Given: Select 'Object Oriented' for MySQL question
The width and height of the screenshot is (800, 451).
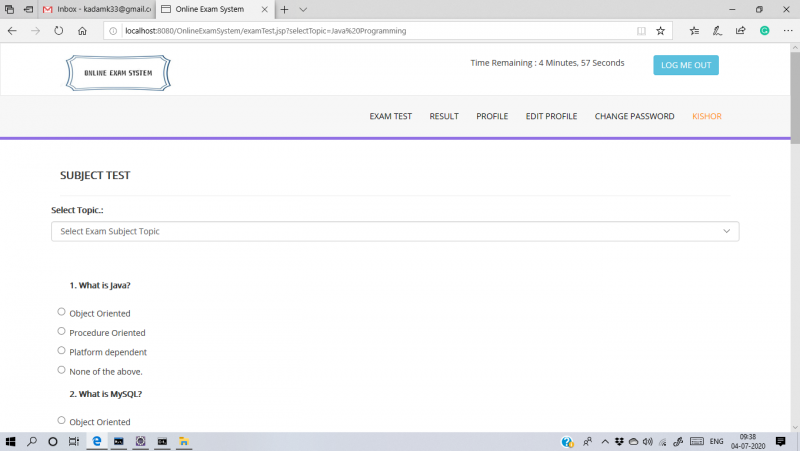Looking at the screenshot, I should point(61,420).
